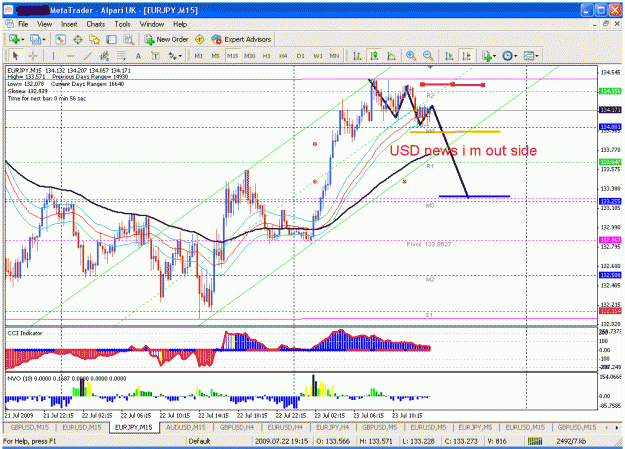This screenshot has height=449, width=625.
Task: Open the Navigator folder-star icon
Action: (x=94, y=39)
